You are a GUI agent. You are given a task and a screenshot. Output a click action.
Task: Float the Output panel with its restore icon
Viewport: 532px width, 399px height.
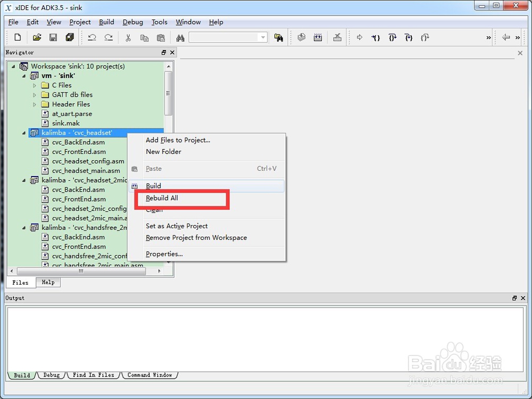click(x=514, y=298)
